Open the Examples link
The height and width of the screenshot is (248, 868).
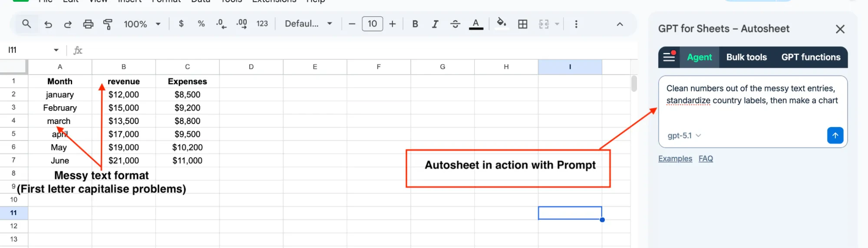click(675, 159)
